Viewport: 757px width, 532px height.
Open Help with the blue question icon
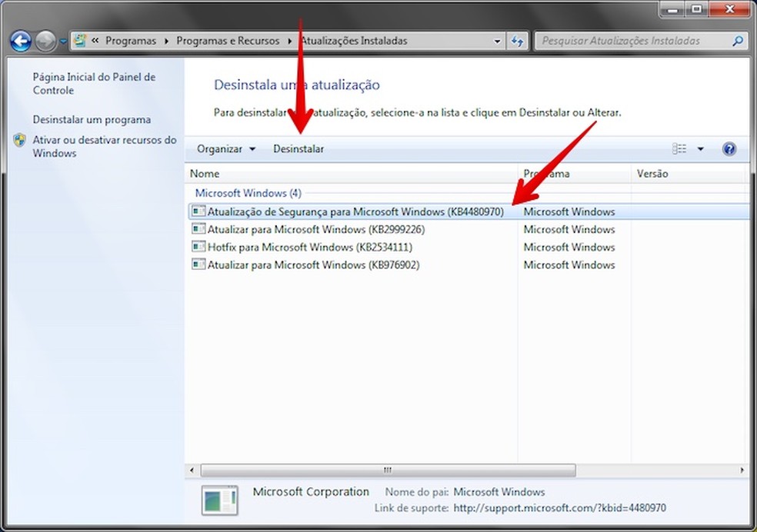[x=729, y=149]
